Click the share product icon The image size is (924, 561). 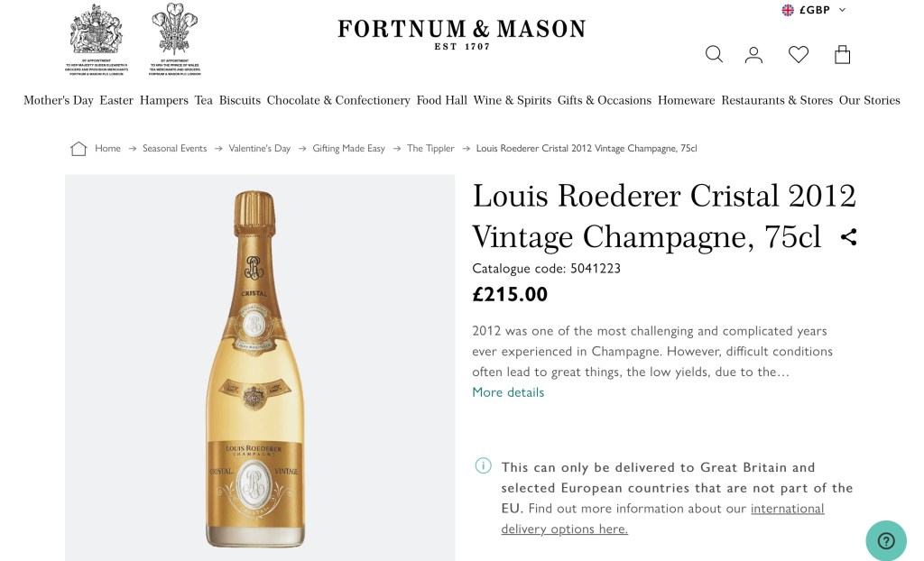click(x=848, y=237)
